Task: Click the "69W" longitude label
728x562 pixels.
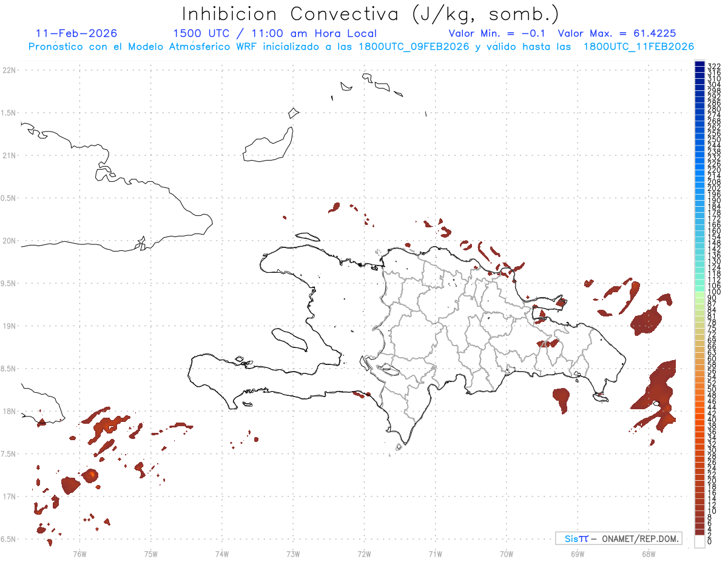Action: 577,554
